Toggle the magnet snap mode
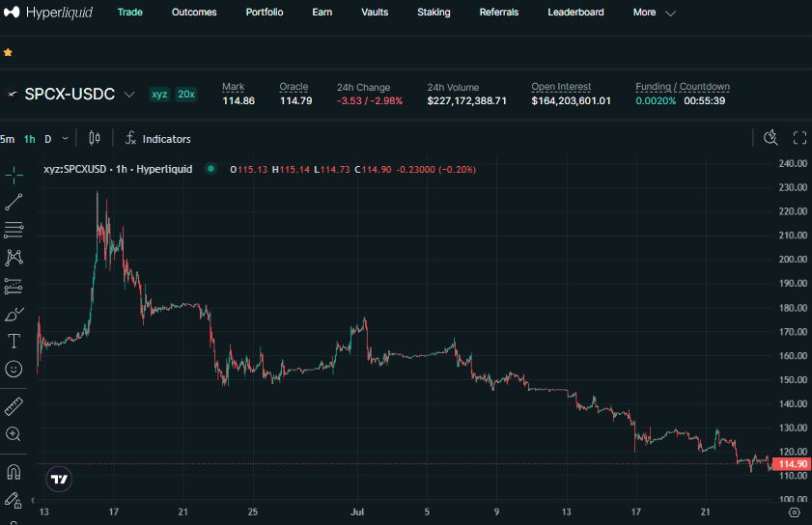812x525 pixels. click(14, 472)
